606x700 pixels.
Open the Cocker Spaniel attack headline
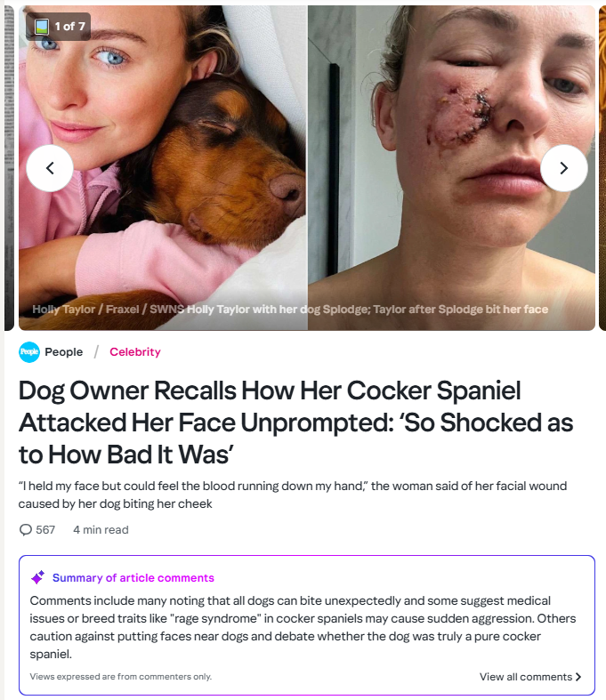click(295, 422)
